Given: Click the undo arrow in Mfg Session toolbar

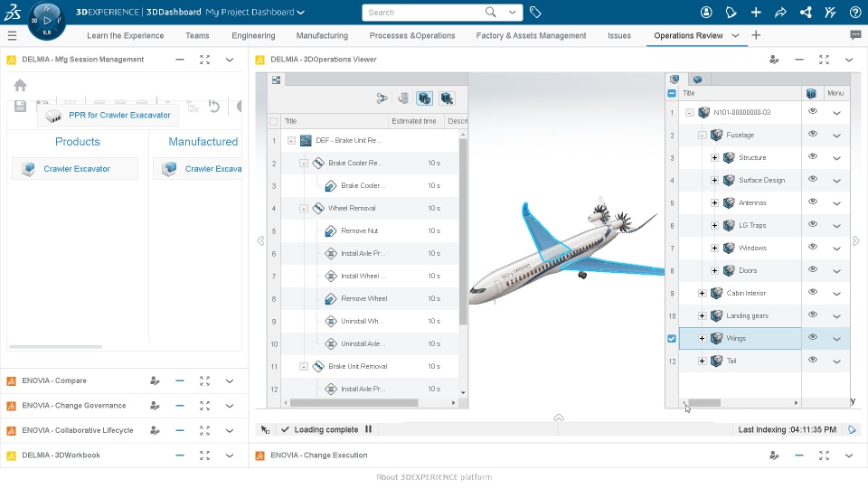Looking at the screenshot, I should pyautogui.click(x=214, y=106).
